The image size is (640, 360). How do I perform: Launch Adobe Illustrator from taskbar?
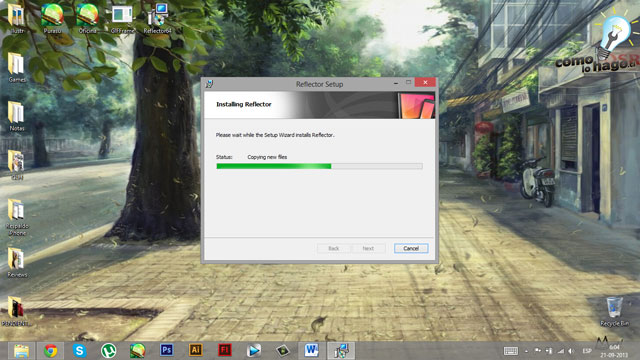(x=196, y=350)
